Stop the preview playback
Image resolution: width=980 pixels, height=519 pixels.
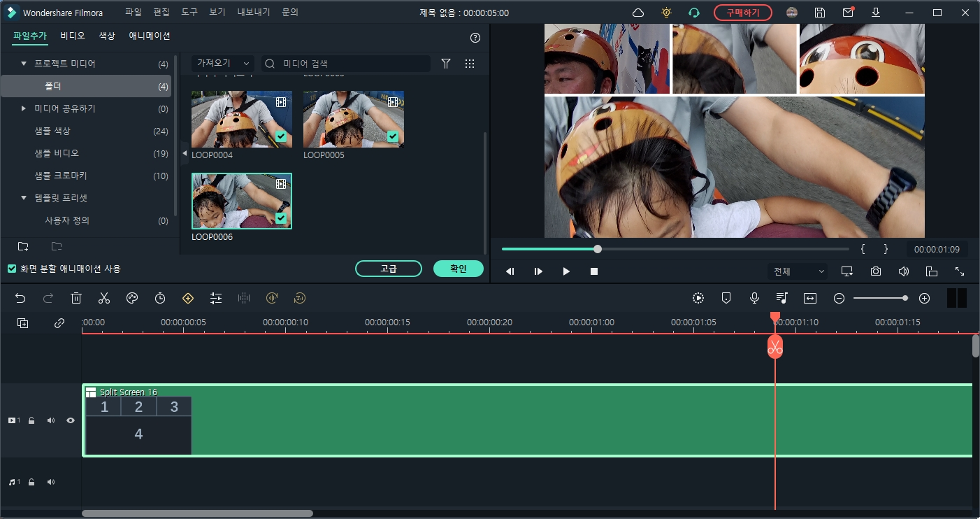click(x=594, y=271)
